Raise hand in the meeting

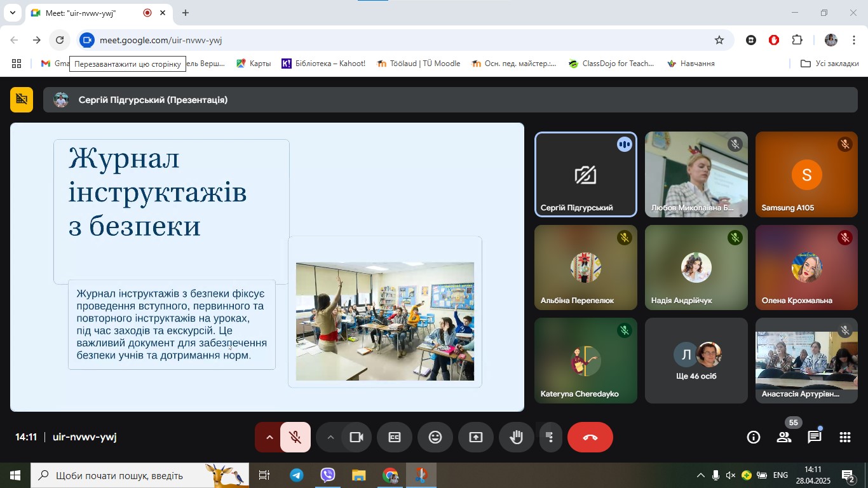517,437
